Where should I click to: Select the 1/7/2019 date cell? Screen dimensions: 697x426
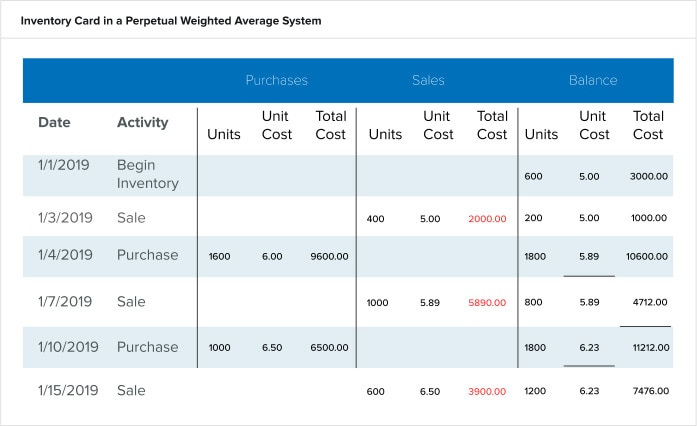click(x=65, y=302)
